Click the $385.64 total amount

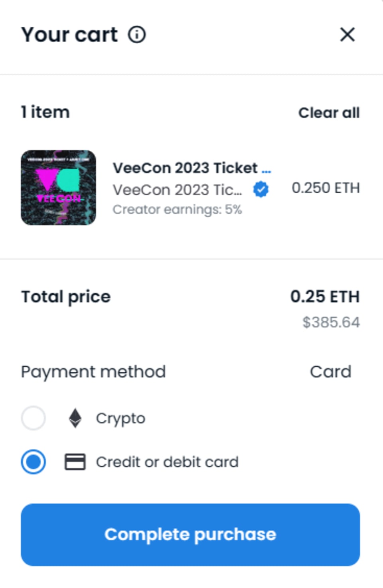click(331, 322)
